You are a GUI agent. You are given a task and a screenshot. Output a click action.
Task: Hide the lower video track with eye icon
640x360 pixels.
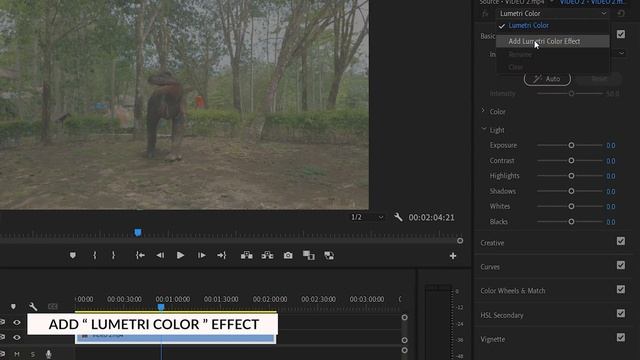point(17,338)
